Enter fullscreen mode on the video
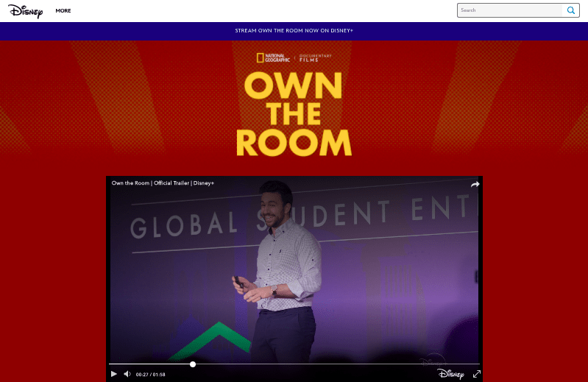This screenshot has height=382, width=588. pyautogui.click(x=477, y=374)
